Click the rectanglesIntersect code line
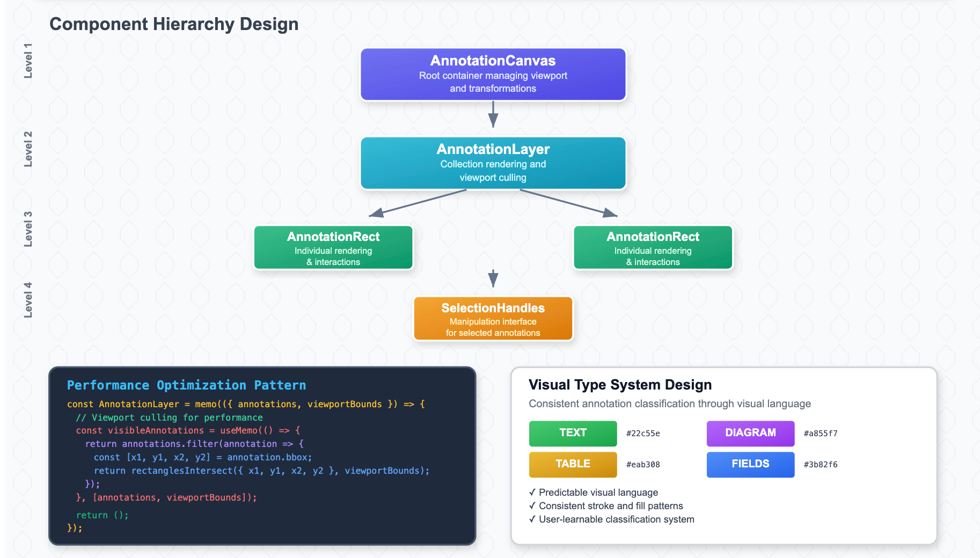The image size is (980, 558). [262, 471]
